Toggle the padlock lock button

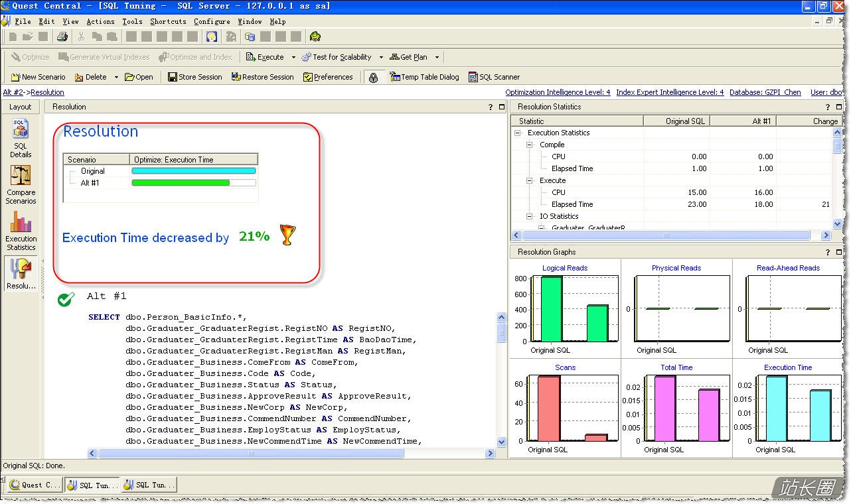(x=373, y=77)
